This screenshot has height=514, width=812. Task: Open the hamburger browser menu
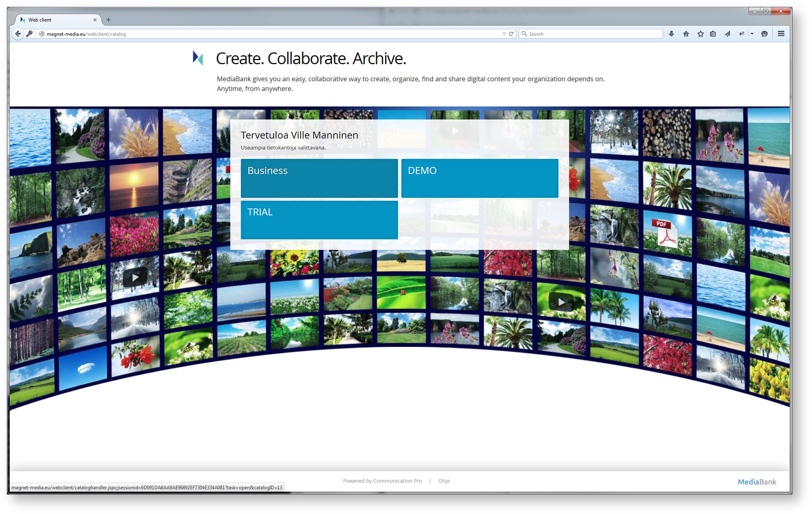point(781,34)
